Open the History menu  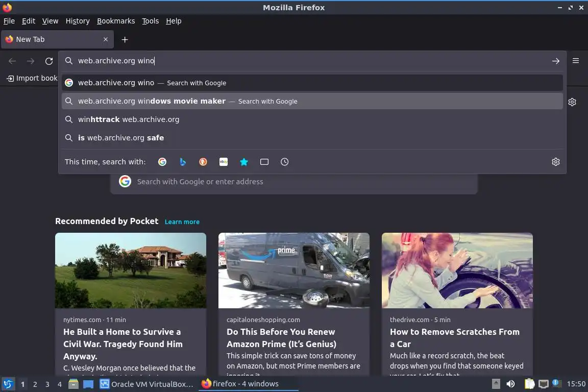tap(78, 21)
